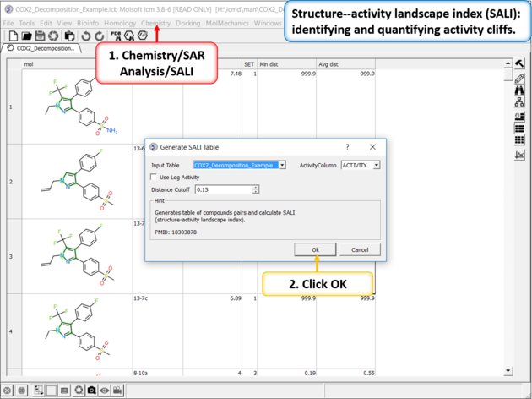532x399 pixels.
Task: Enable the Use Log Activity checkbox
Action: 154,178
